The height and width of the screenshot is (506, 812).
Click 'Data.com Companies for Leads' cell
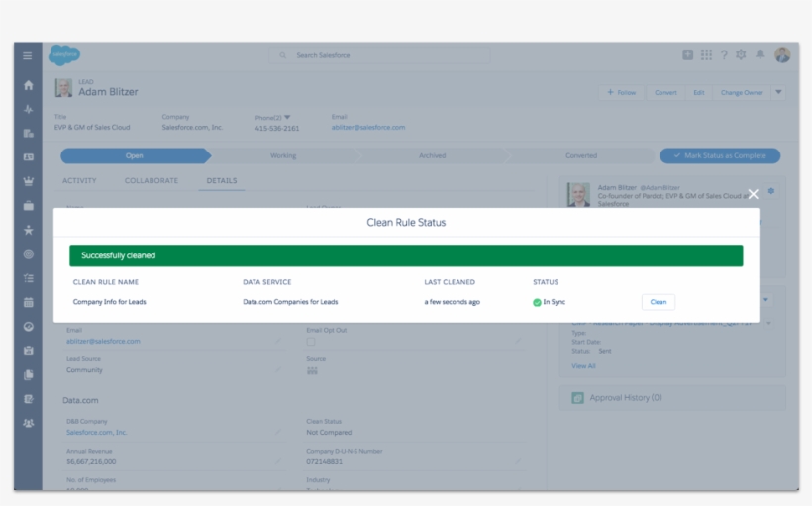pyautogui.click(x=290, y=302)
